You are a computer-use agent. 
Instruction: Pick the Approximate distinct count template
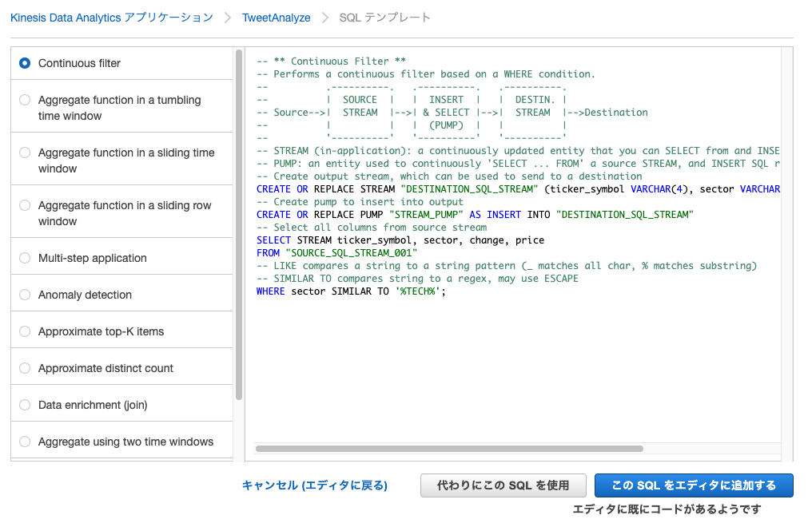pos(24,368)
